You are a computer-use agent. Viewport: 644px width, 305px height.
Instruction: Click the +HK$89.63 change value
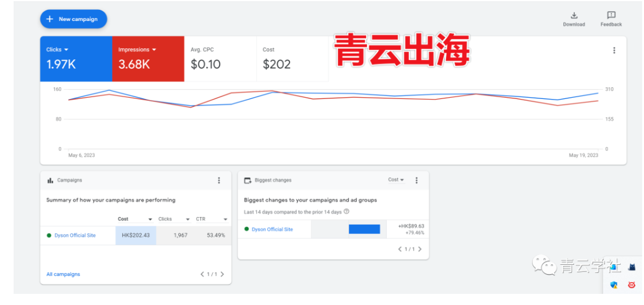coord(411,226)
